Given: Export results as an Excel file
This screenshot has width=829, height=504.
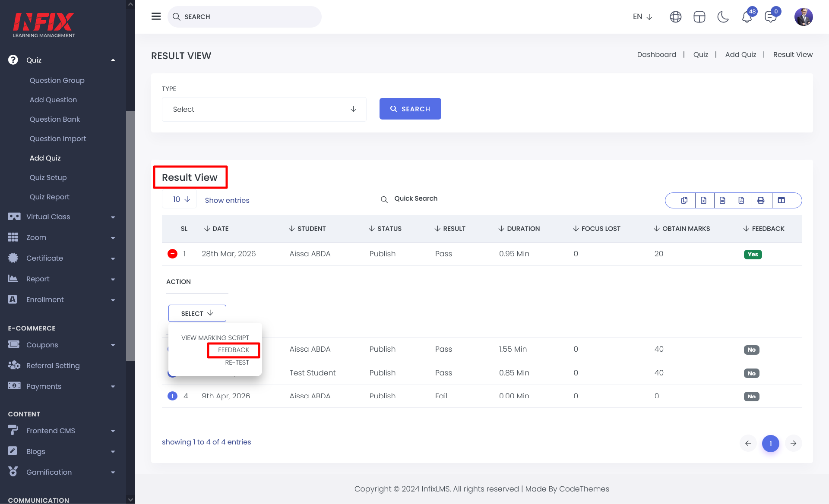Looking at the screenshot, I should pyautogui.click(x=703, y=200).
